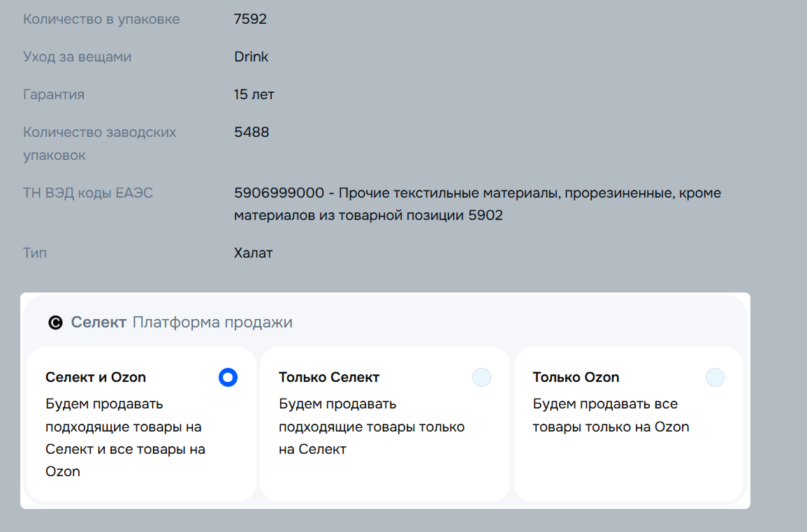Click the "Только Ozon" card title
807x532 pixels.
pyautogui.click(x=576, y=378)
